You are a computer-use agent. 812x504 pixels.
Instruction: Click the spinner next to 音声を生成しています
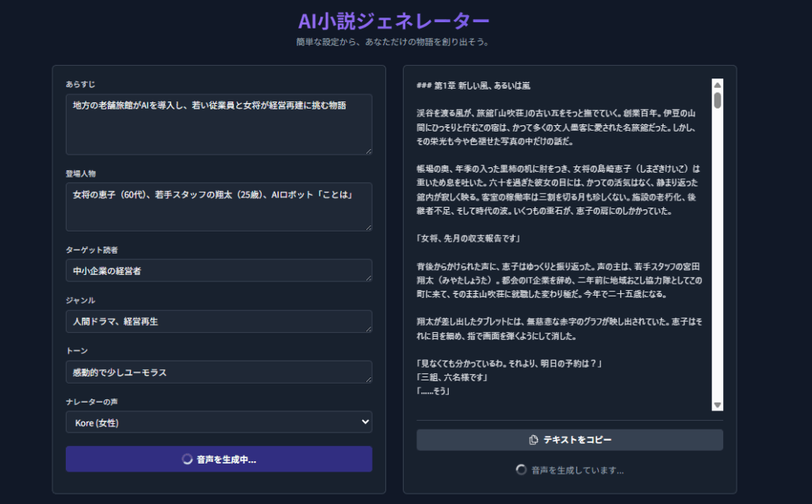[x=521, y=470]
